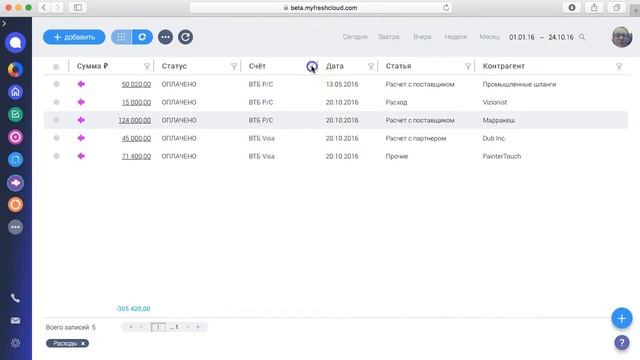Open the home sidebar icon
The image size is (640, 360).
click(x=16, y=92)
